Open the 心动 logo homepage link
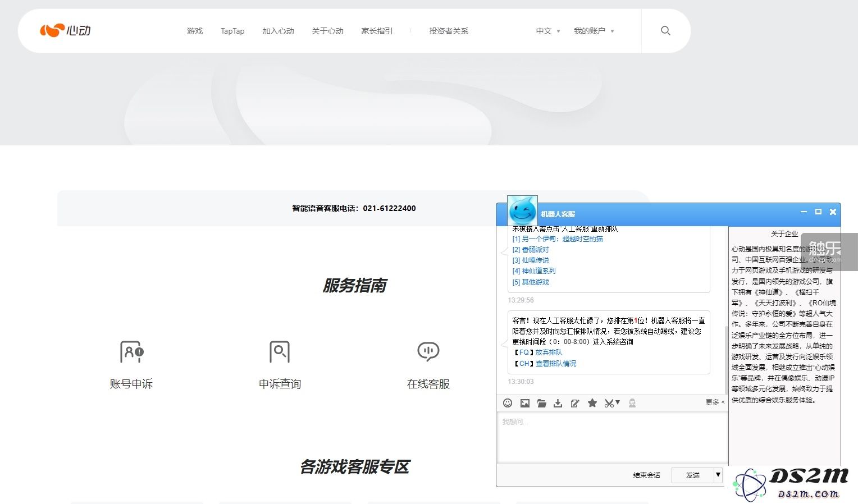858x504 pixels. (65, 30)
